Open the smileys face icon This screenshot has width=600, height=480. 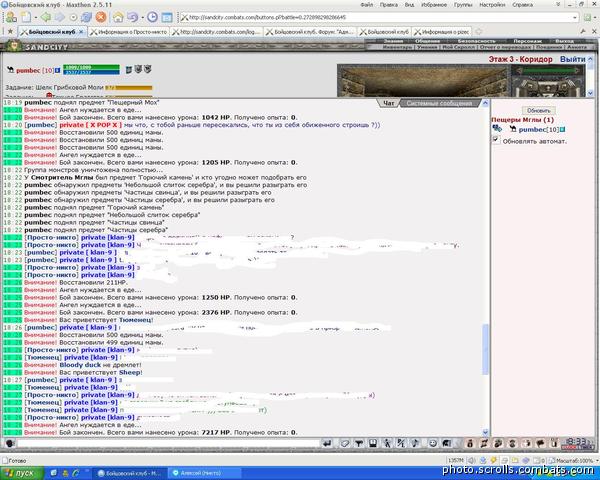433,443
